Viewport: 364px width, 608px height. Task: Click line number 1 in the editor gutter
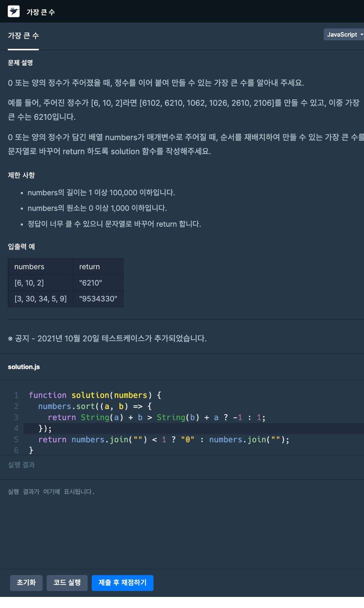tap(16, 395)
